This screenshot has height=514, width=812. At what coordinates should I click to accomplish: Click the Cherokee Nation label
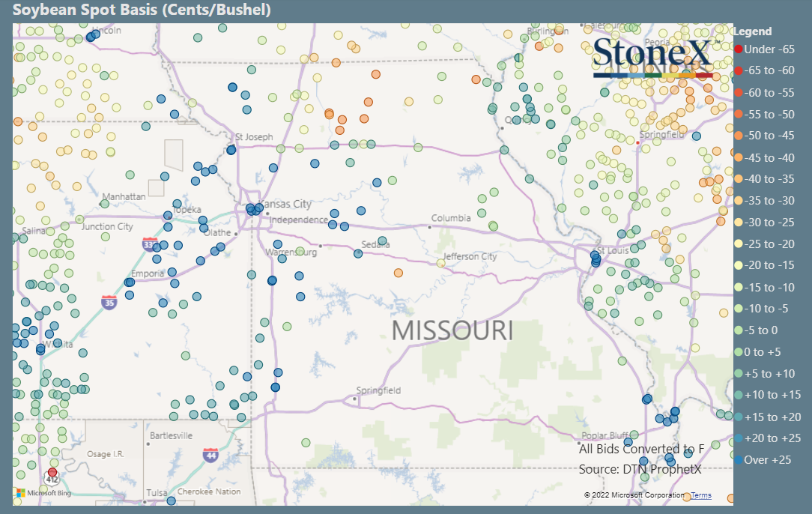pos(209,492)
